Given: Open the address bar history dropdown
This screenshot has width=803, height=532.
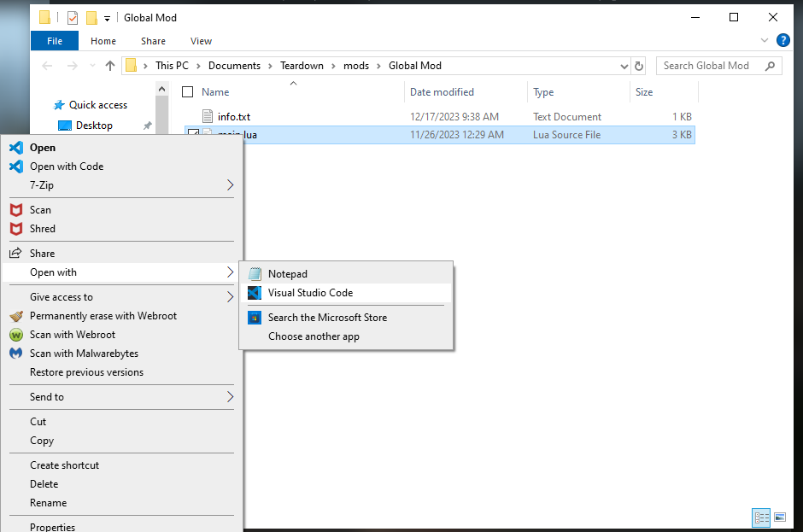Looking at the screenshot, I should (x=624, y=66).
